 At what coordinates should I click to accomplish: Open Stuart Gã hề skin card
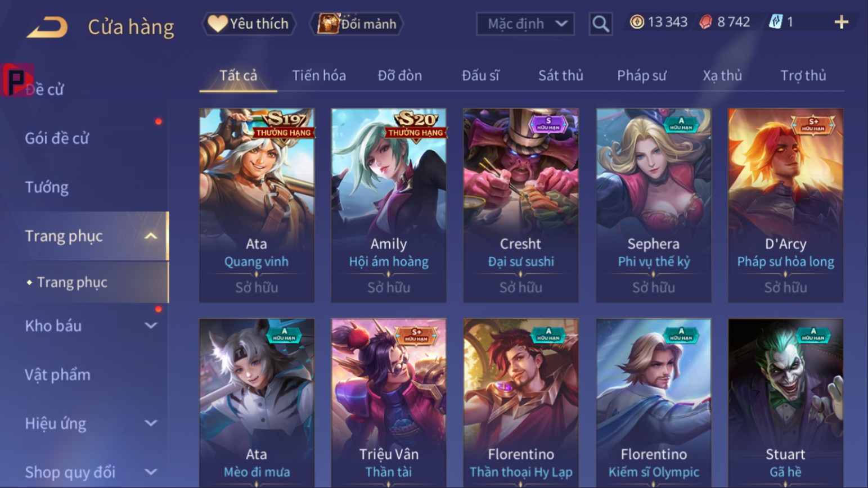785,403
